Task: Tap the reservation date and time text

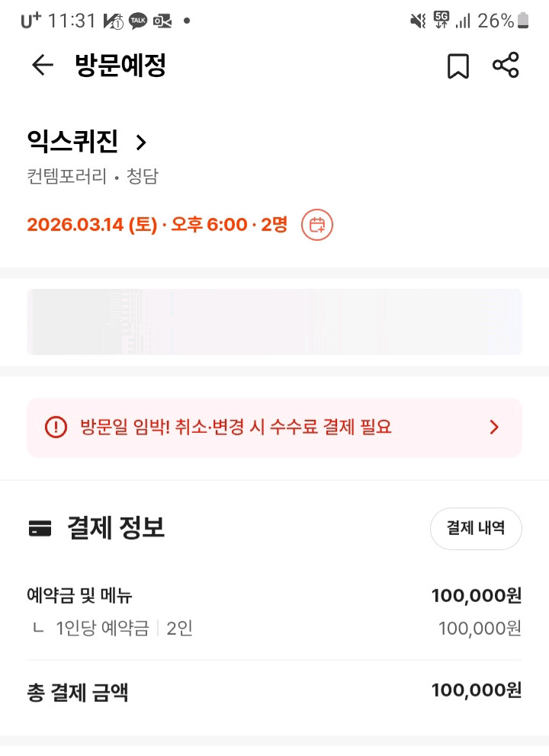Action: 157,225
